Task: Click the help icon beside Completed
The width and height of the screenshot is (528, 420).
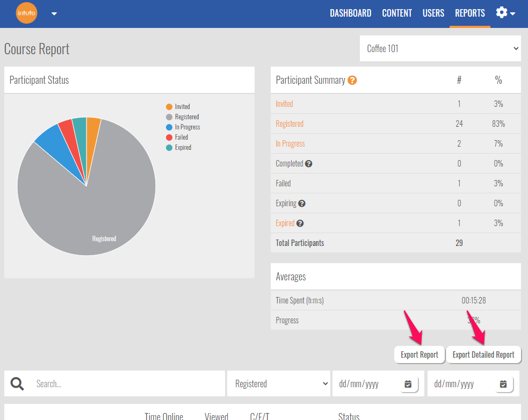Action: pos(309,164)
